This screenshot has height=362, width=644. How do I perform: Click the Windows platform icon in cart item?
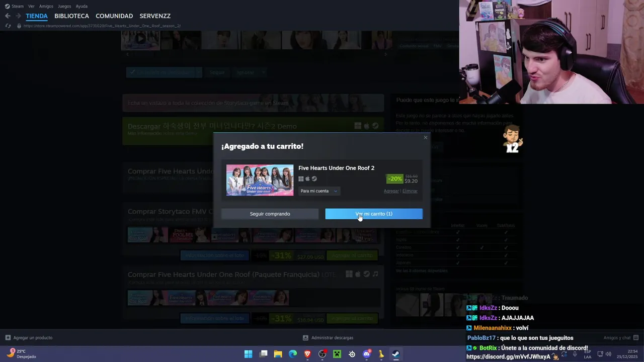coord(301,179)
